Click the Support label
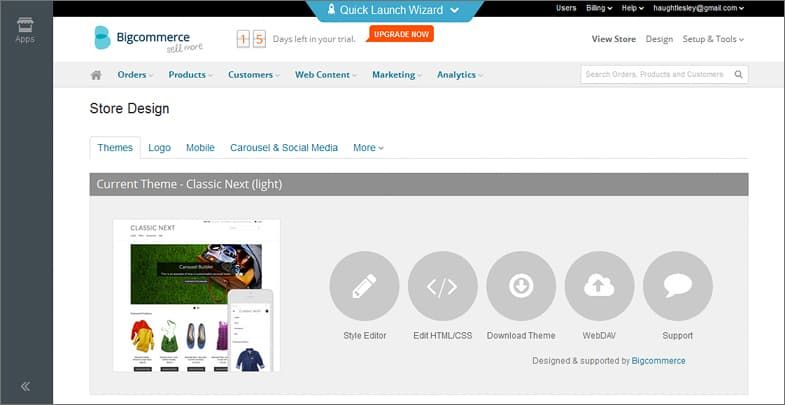This screenshot has width=785, height=405. click(x=678, y=335)
